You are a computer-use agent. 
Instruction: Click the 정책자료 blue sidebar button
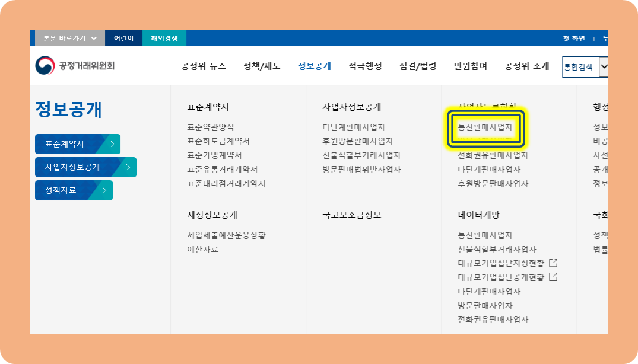(x=74, y=190)
